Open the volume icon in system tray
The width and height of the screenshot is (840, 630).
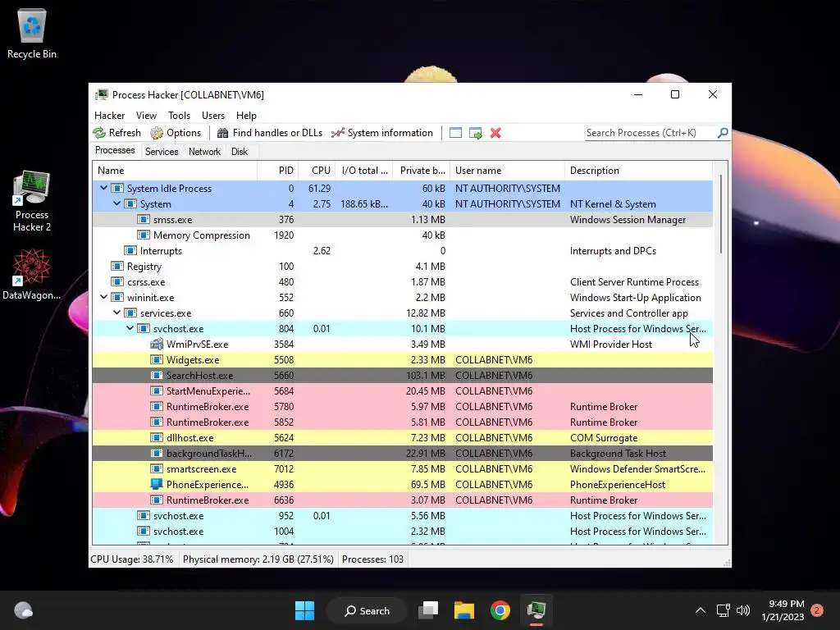click(x=743, y=610)
